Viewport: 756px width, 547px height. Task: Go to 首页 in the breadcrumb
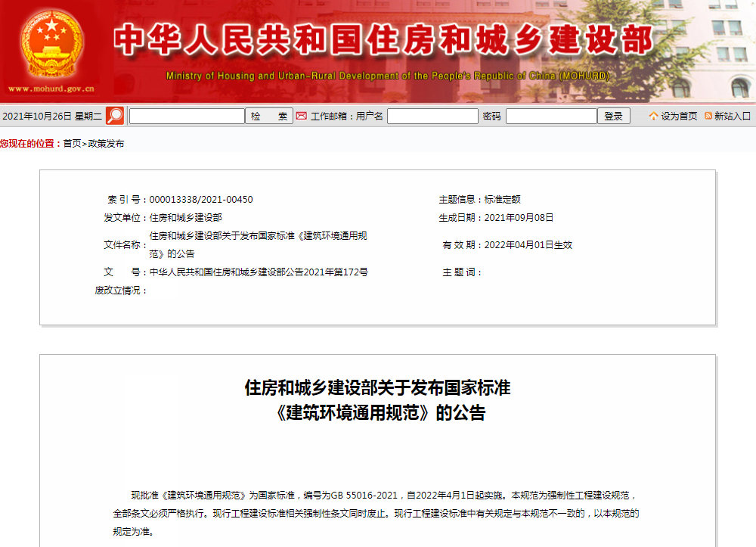pos(73,143)
